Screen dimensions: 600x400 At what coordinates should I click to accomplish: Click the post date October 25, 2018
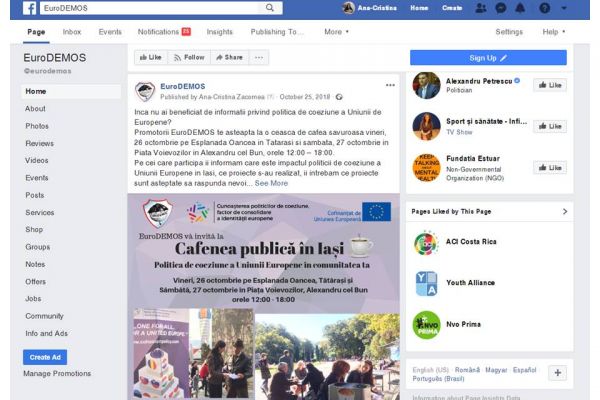point(305,97)
